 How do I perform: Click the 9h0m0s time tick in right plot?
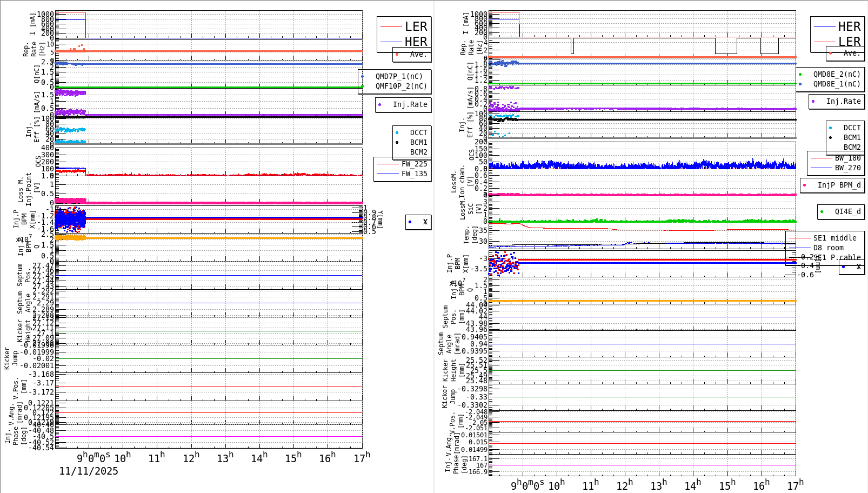pyautogui.click(x=528, y=485)
